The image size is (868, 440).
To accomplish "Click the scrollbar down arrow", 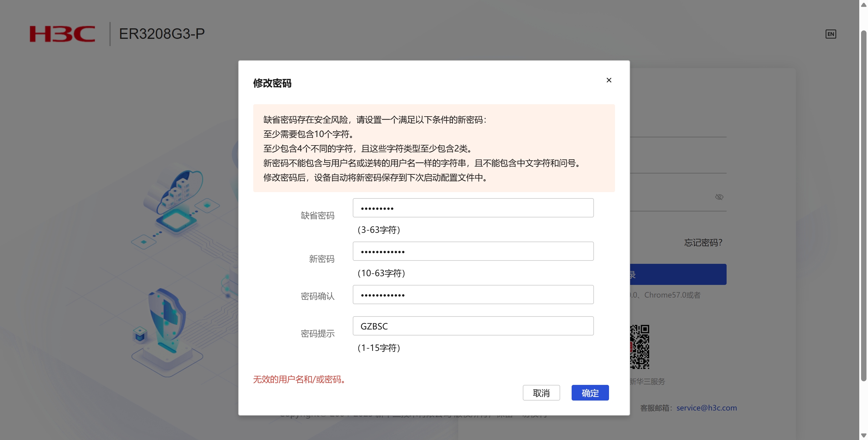I will click(863, 435).
